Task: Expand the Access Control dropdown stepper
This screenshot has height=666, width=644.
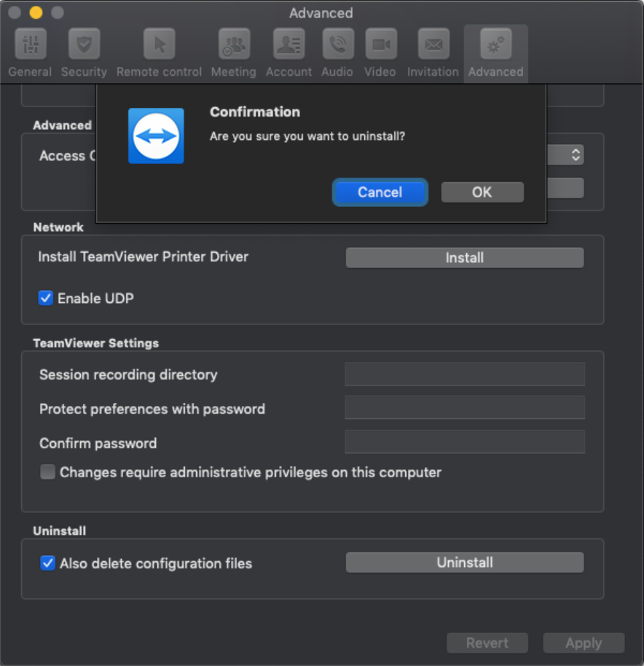Action: pyautogui.click(x=576, y=154)
